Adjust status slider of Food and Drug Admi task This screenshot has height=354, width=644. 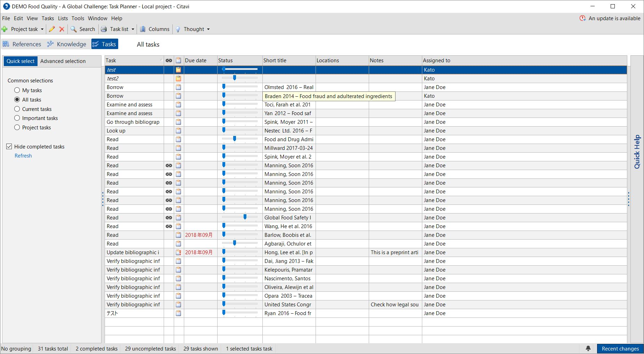click(235, 139)
